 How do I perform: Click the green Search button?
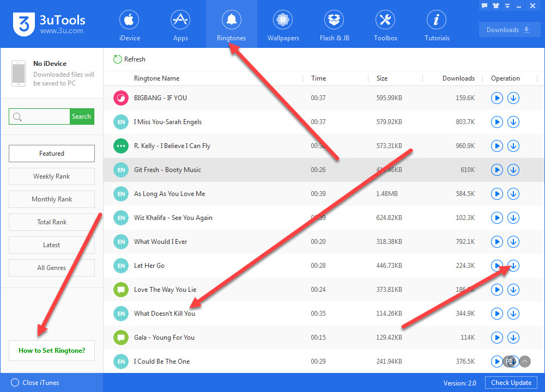(82, 117)
